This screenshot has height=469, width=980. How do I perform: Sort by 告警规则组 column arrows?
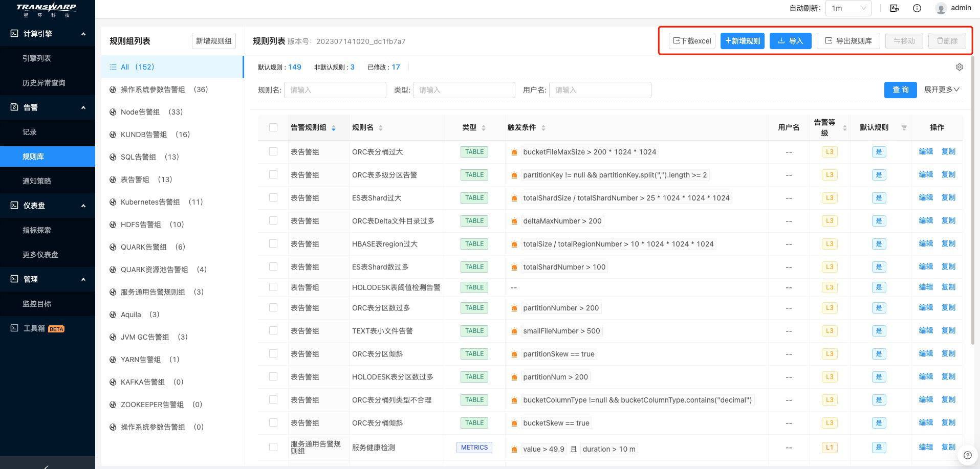[x=334, y=128]
